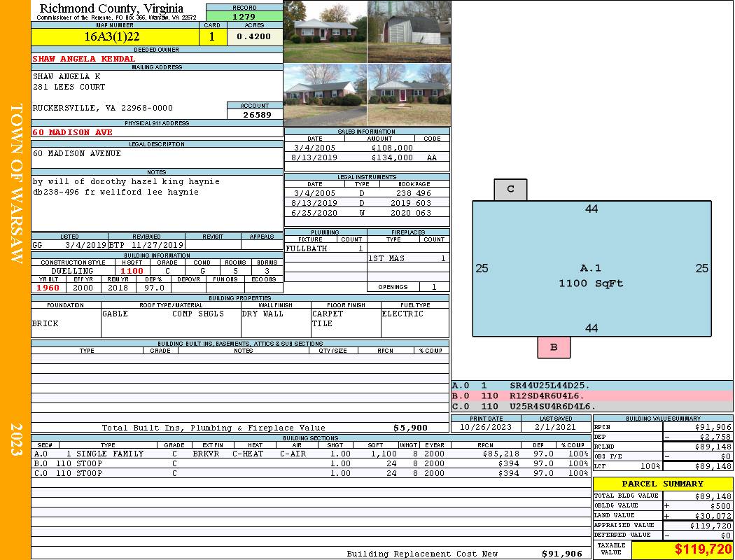
Task: Open the shed photo thumbnail
Action: pyautogui.click(x=409, y=31)
